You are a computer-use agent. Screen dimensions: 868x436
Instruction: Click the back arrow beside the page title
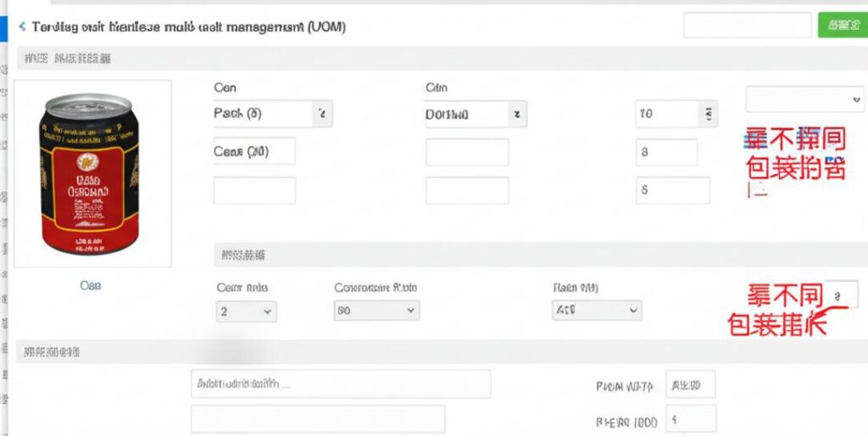tap(22, 27)
